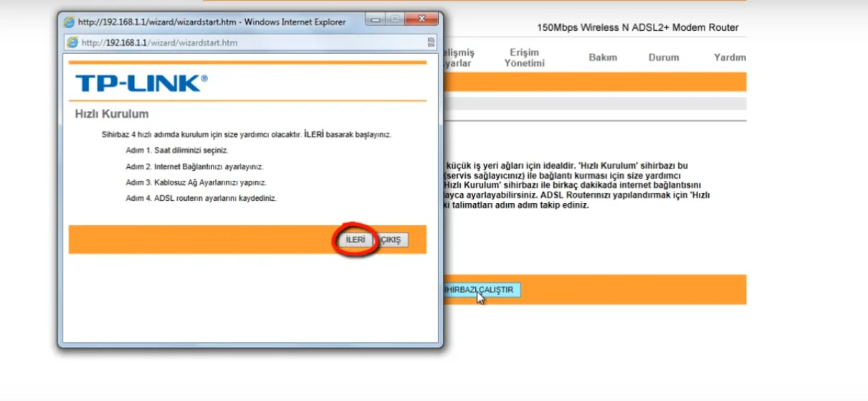Click text 'Adım 4. ADSL routerın ayarlarını kaydediniz.'
The height and width of the screenshot is (401, 868).
(201, 198)
